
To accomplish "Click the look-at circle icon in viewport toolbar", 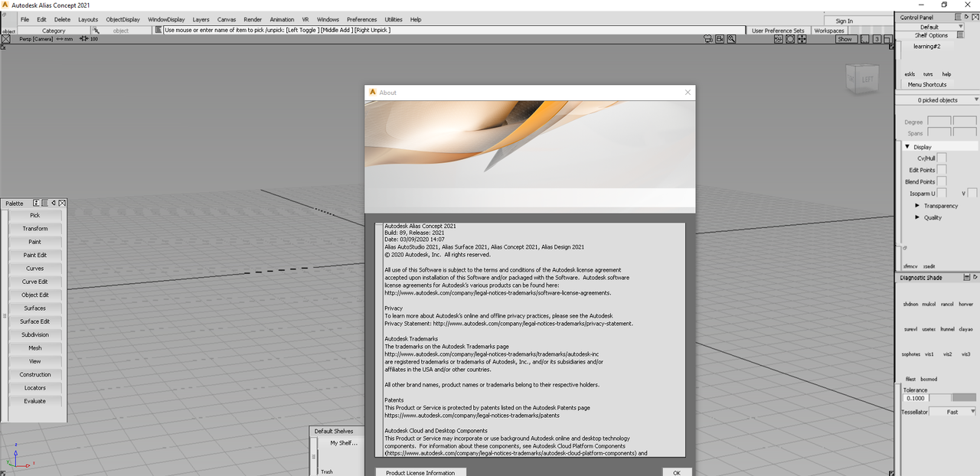I will [790, 38].
